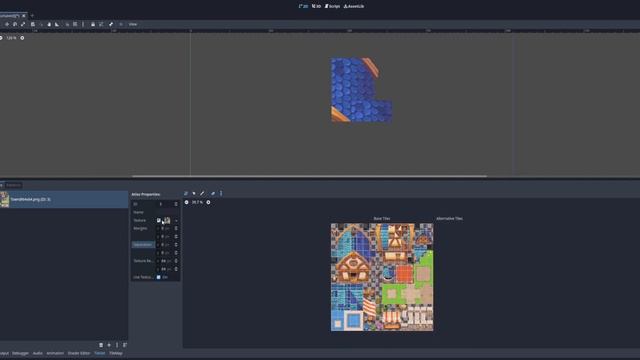640x360 pixels.
Task: Click the Alternative Tiles heading
Action: point(449,219)
